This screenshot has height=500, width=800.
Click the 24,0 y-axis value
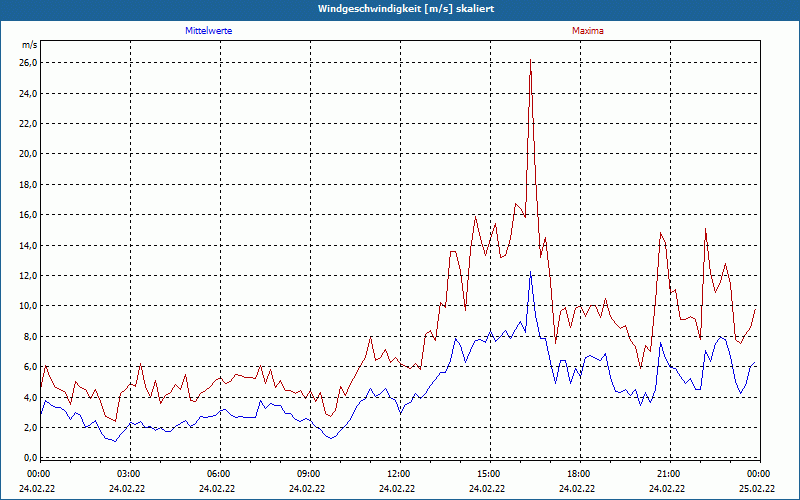point(29,93)
